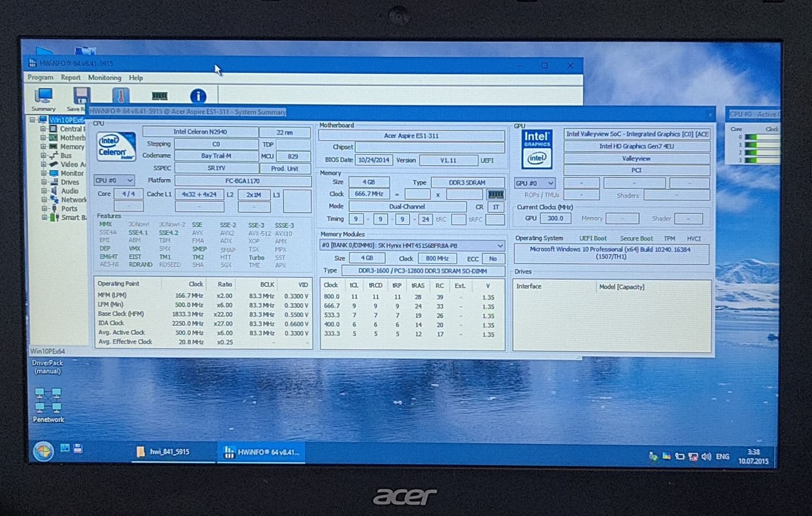Open the Monitoring menu

pyautogui.click(x=105, y=78)
